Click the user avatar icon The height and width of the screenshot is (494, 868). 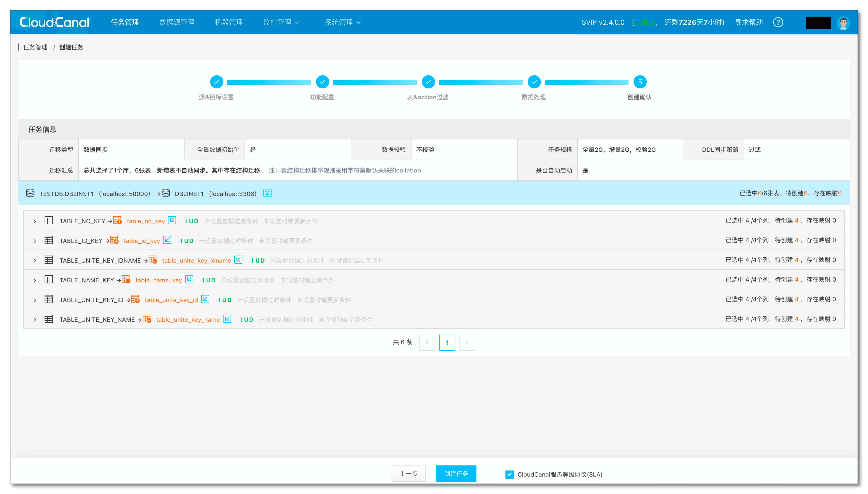[x=843, y=23]
